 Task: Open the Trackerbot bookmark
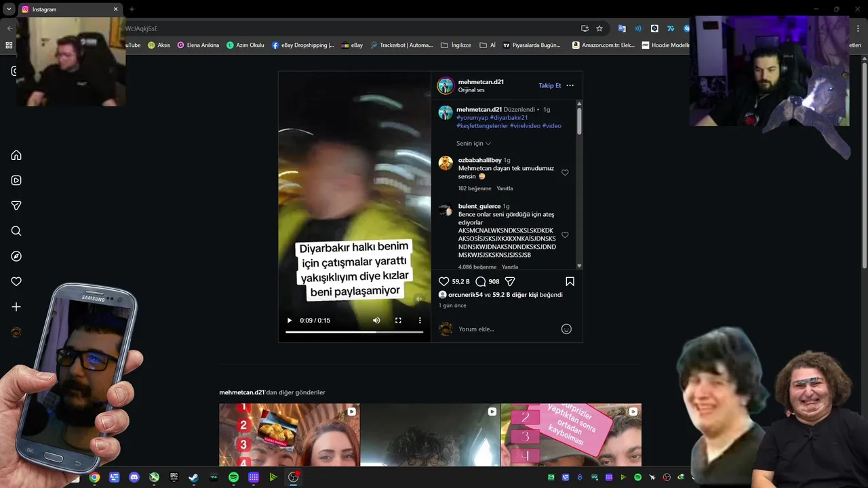click(x=401, y=45)
